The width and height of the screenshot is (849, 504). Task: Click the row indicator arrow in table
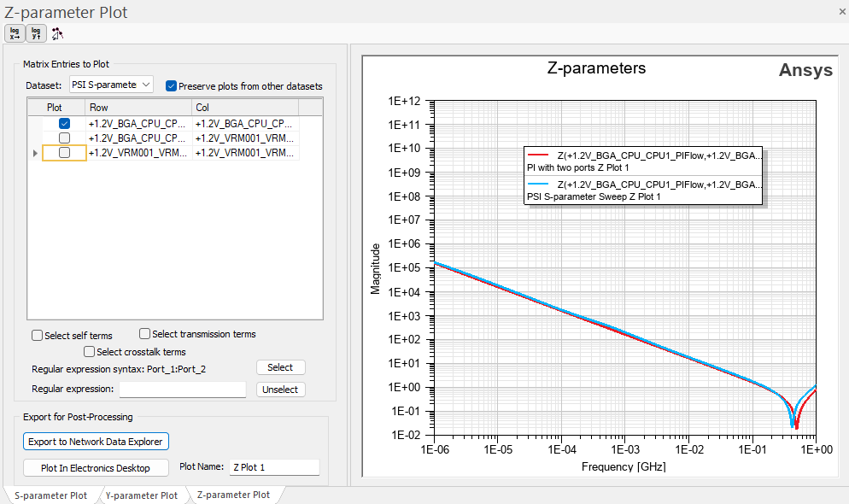(x=35, y=153)
